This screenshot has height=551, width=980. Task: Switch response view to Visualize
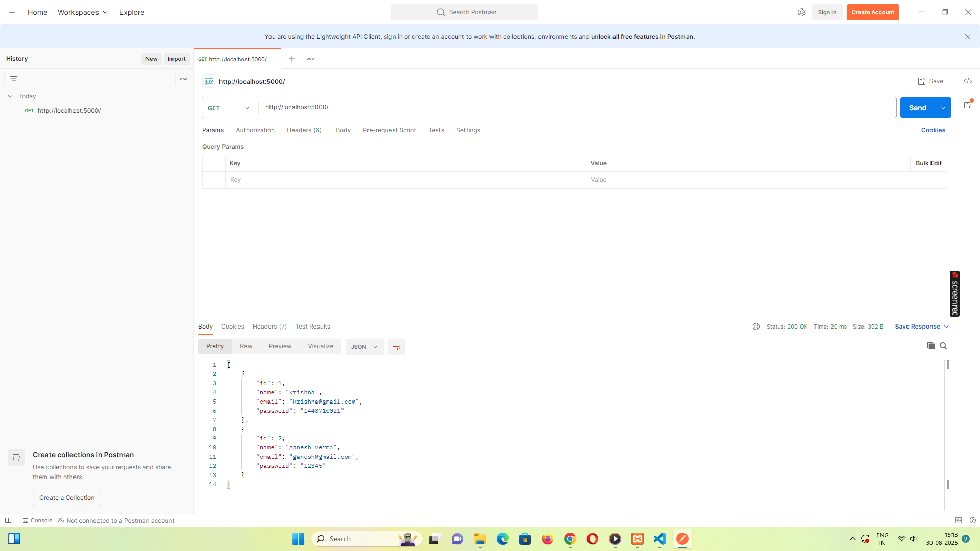point(321,346)
